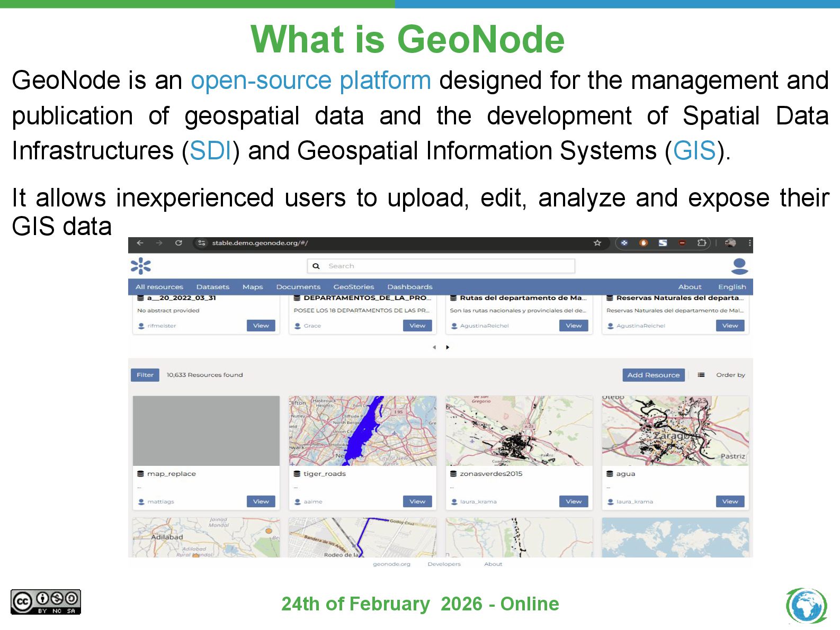Image resolution: width=840 pixels, height=630 pixels.
Task: Open the Datasets menu
Action: point(213,287)
